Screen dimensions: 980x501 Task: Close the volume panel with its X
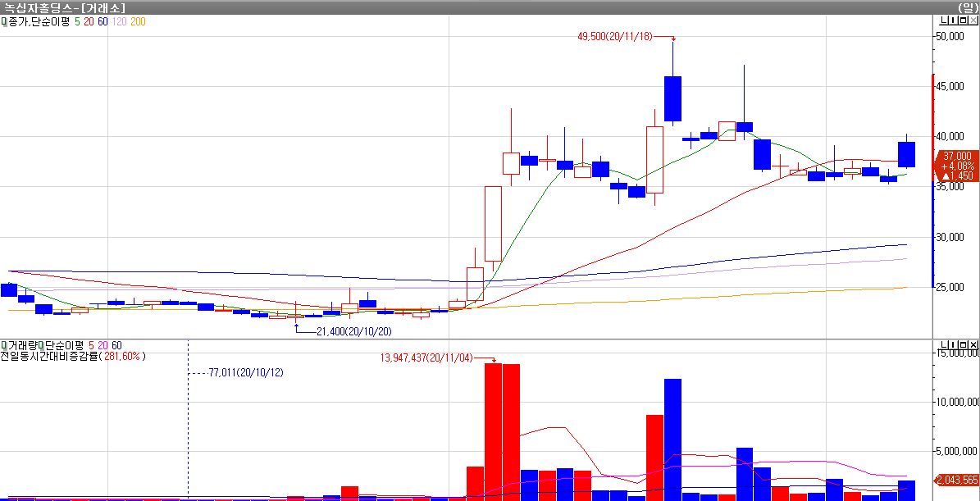click(x=973, y=344)
